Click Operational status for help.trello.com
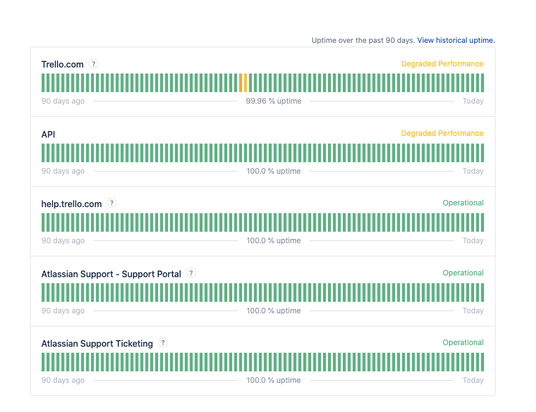536x412 pixels. [x=463, y=203]
